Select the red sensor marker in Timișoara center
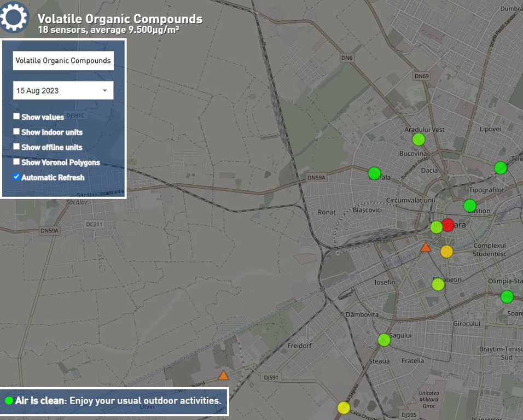523x420 pixels. pos(448,225)
